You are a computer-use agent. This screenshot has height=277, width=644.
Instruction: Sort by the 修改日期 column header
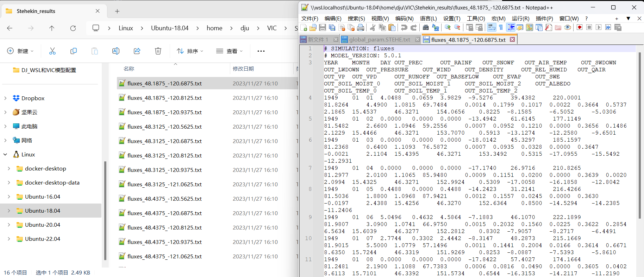pyautogui.click(x=243, y=69)
